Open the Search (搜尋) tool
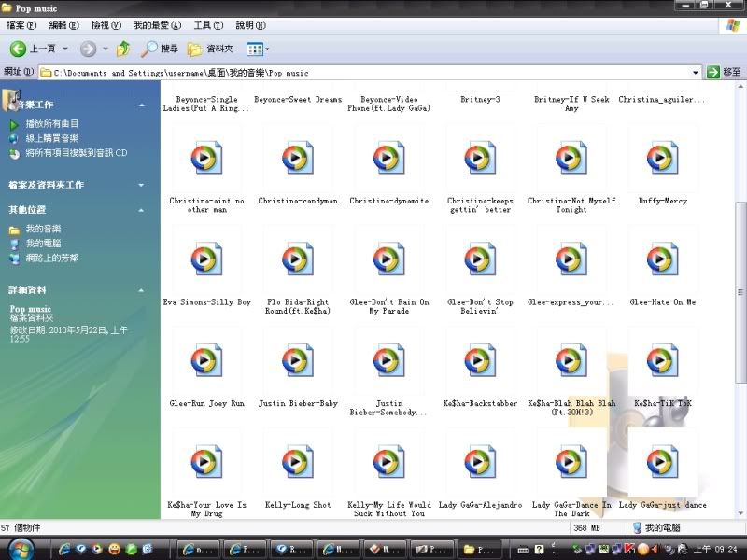The image size is (747, 560). pyautogui.click(x=160, y=49)
